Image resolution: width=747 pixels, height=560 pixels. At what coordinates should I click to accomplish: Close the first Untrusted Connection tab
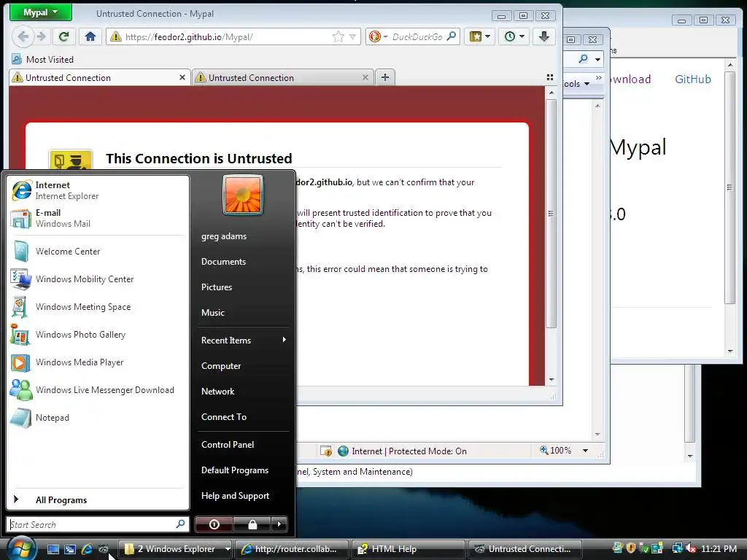point(182,77)
